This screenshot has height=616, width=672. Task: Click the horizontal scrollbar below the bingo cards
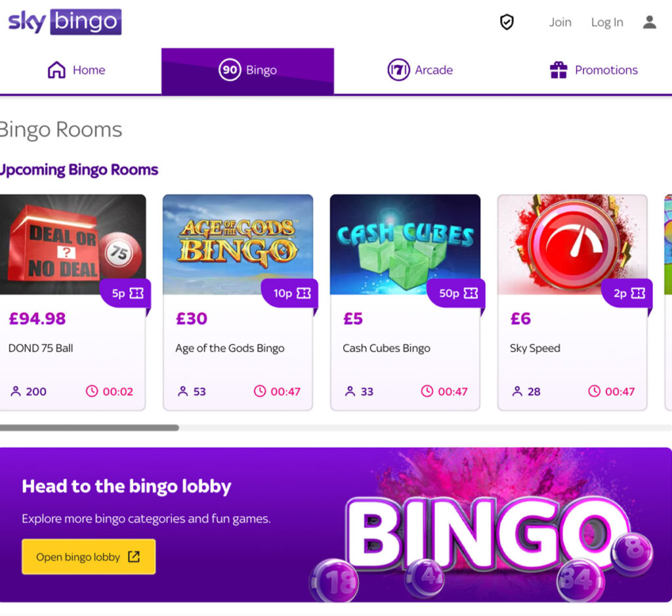pyautogui.click(x=89, y=427)
